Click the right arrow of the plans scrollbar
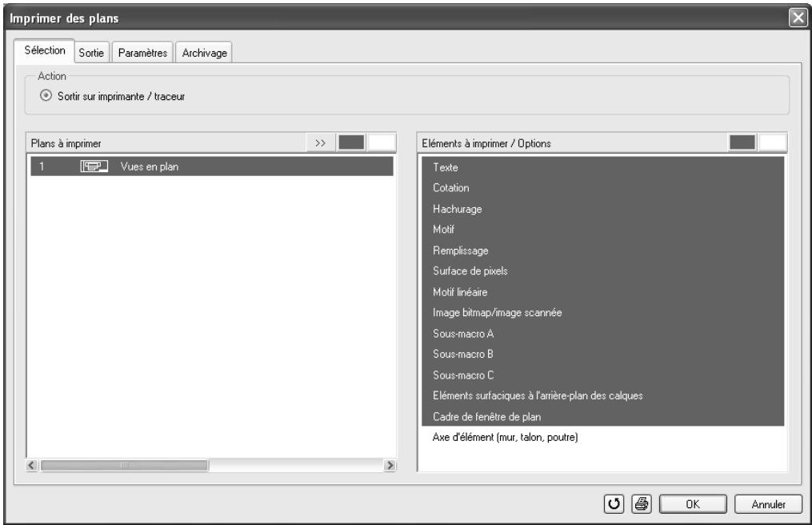812x525 pixels. pyautogui.click(x=390, y=466)
